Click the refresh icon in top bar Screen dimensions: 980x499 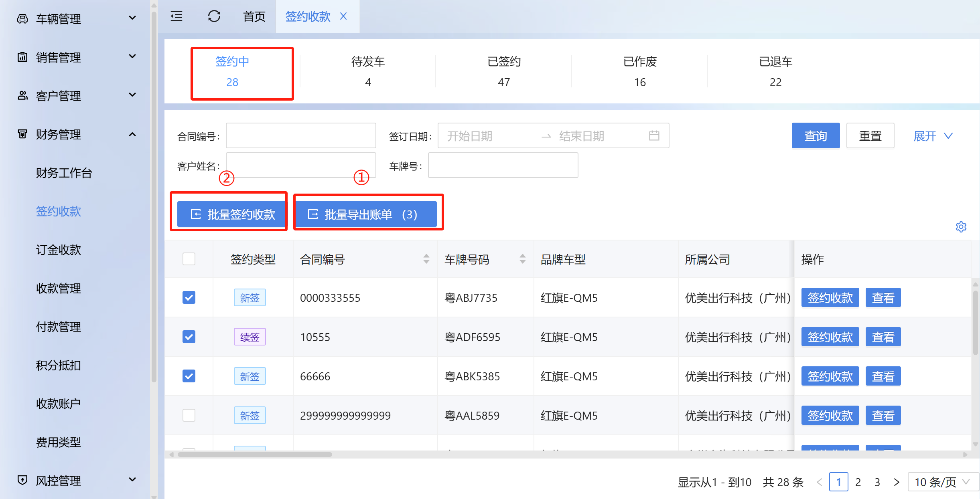214,16
